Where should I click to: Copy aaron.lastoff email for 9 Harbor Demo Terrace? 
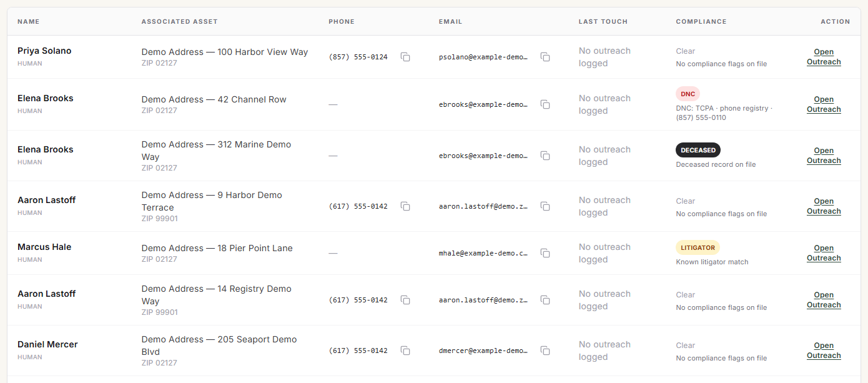click(545, 206)
